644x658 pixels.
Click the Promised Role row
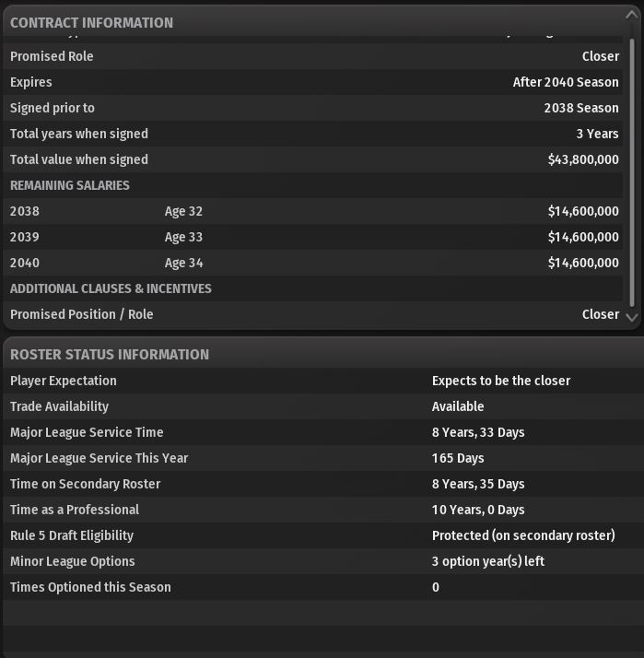coord(313,56)
